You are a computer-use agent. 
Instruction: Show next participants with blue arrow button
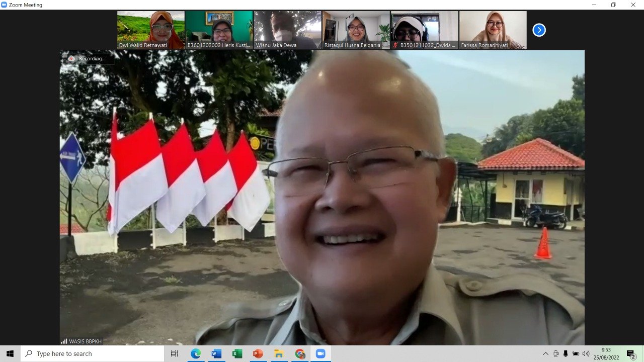coord(539,30)
